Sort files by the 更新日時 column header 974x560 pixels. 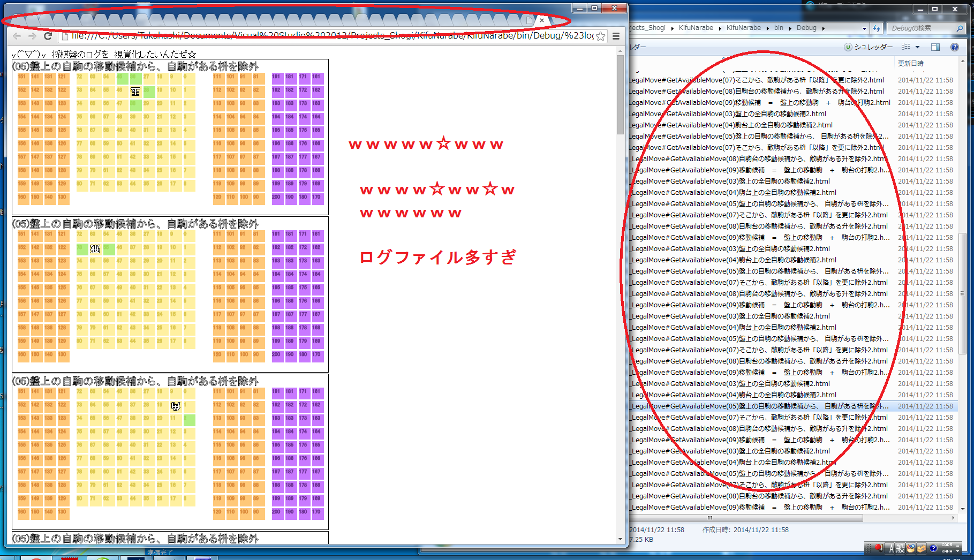[910, 63]
